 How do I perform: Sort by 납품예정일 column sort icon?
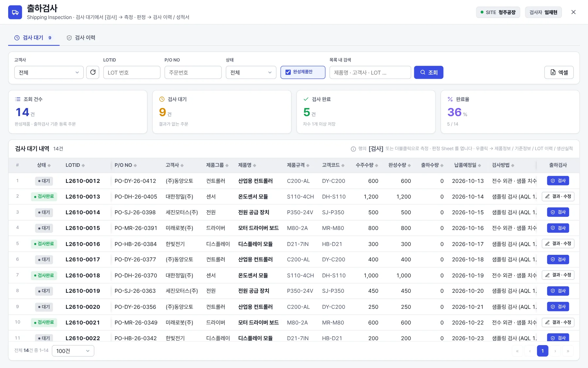(x=480, y=166)
